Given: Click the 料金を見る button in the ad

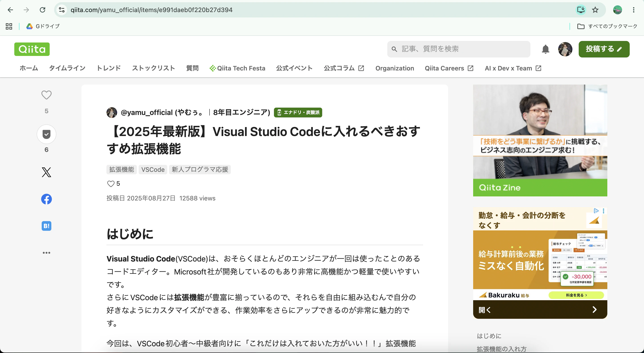Looking at the screenshot, I should click(x=576, y=295).
